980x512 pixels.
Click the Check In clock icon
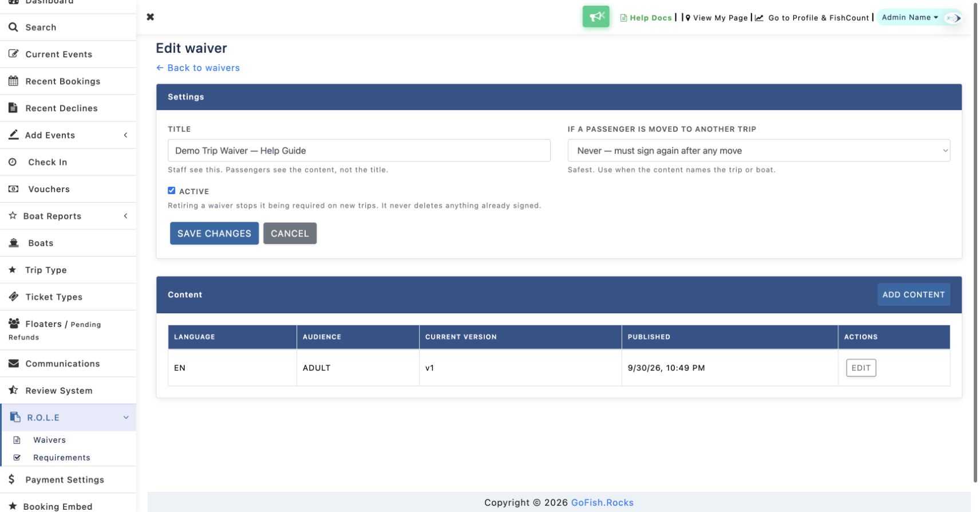[13, 162]
